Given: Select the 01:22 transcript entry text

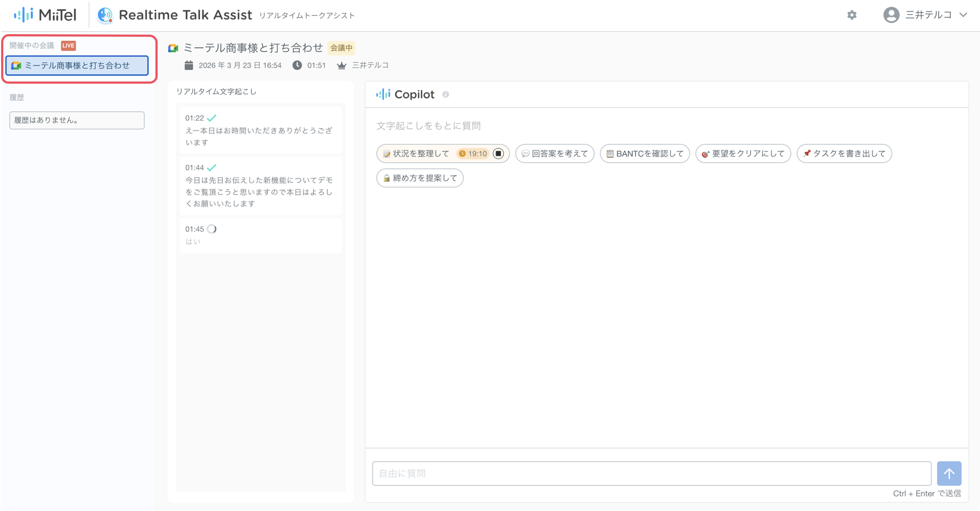Looking at the screenshot, I should click(259, 137).
